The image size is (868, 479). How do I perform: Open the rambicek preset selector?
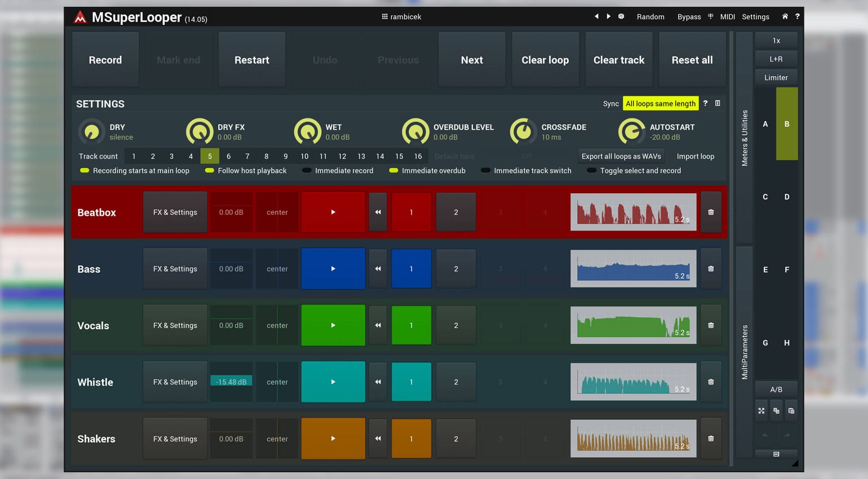[401, 17]
